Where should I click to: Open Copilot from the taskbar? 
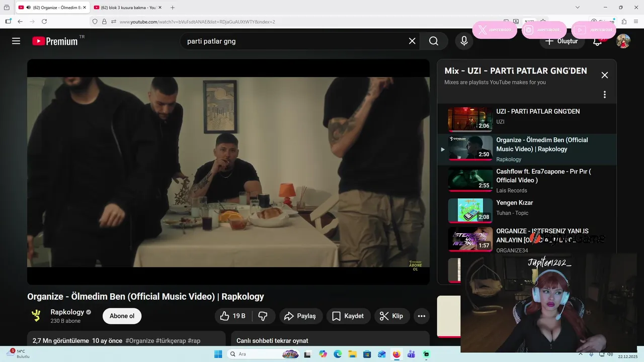(323, 354)
